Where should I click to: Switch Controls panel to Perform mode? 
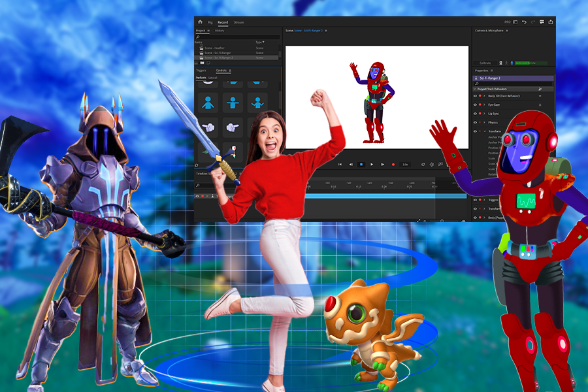pyautogui.click(x=201, y=78)
